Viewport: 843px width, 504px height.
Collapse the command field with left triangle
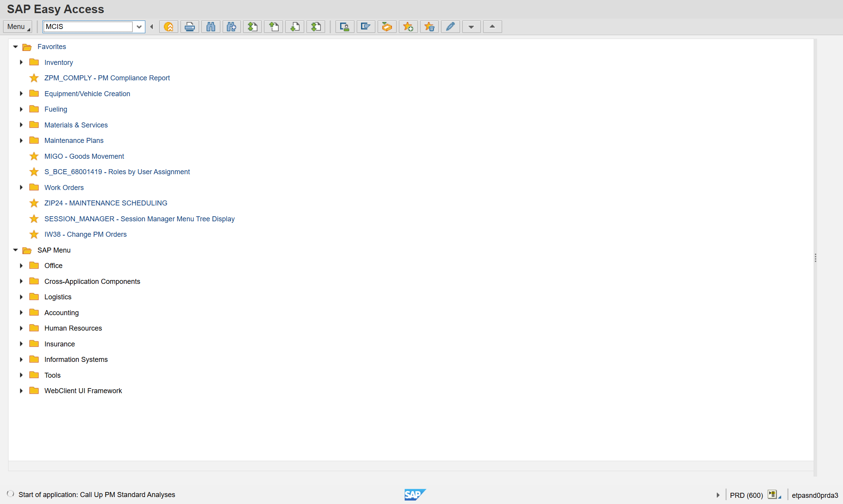click(152, 27)
